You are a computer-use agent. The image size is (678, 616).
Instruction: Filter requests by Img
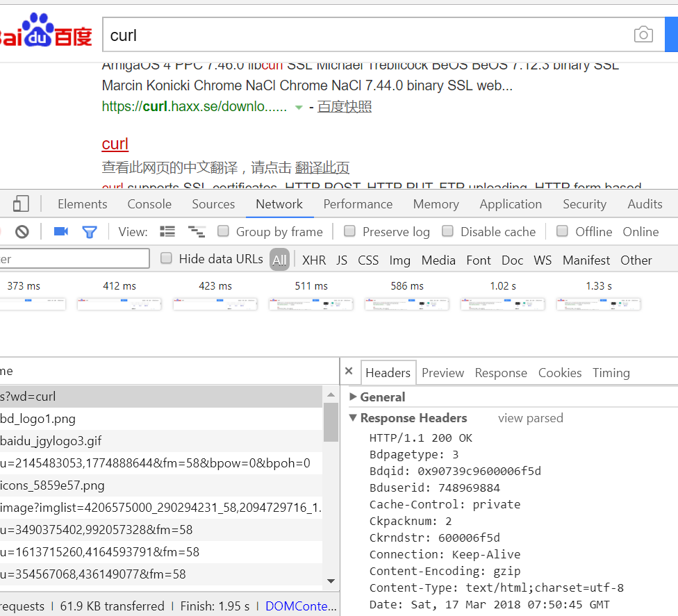point(399,260)
